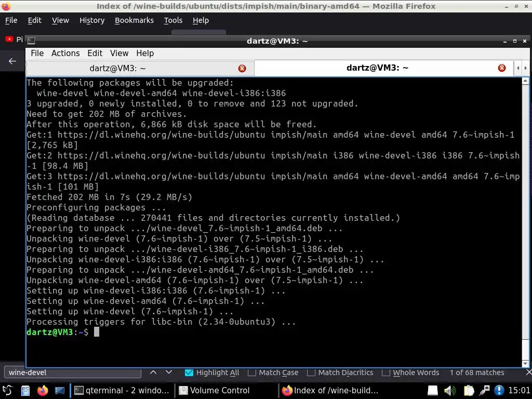Select the second dartz@VM3 terminal tab
This screenshot has width=532, height=399.
click(383, 68)
